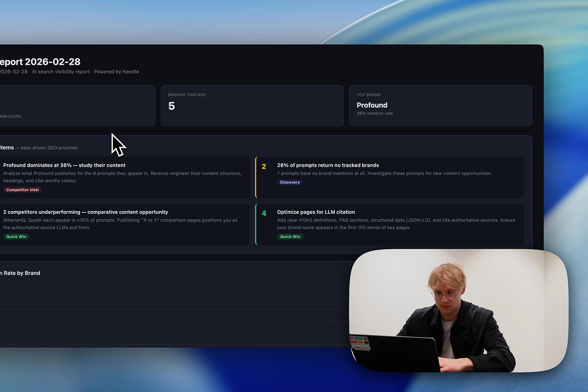Click '36% mention rate' under Profound
Image resolution: width=588 pixels, height=392 pixels.
click(375, 113)
